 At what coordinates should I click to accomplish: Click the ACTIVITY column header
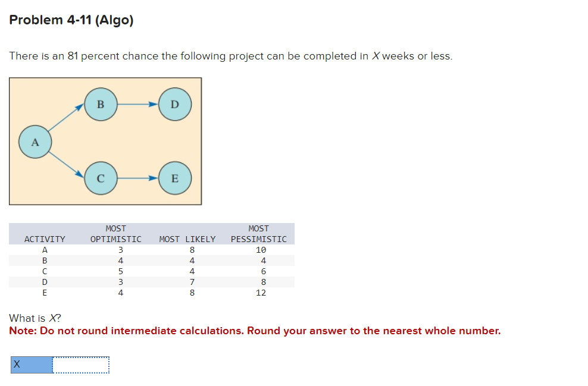45,238
